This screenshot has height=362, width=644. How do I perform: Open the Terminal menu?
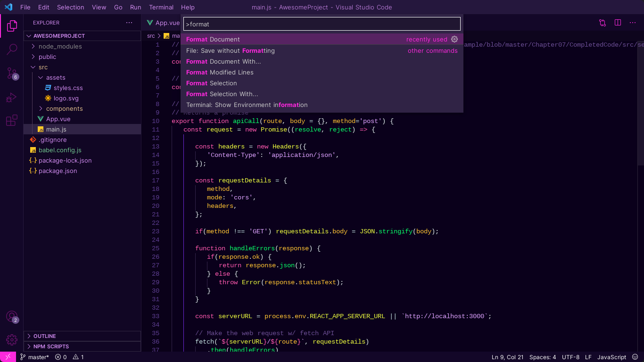point(161,7)
